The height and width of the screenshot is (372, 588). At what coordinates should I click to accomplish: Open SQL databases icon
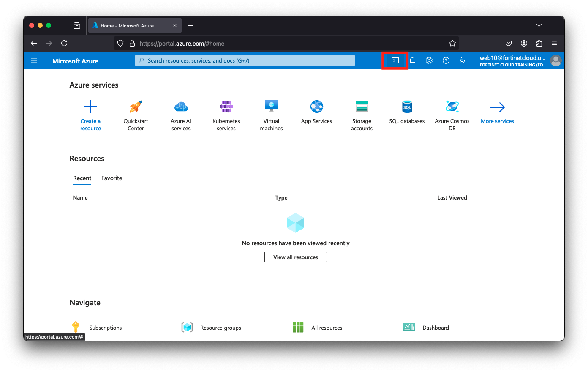407,107
